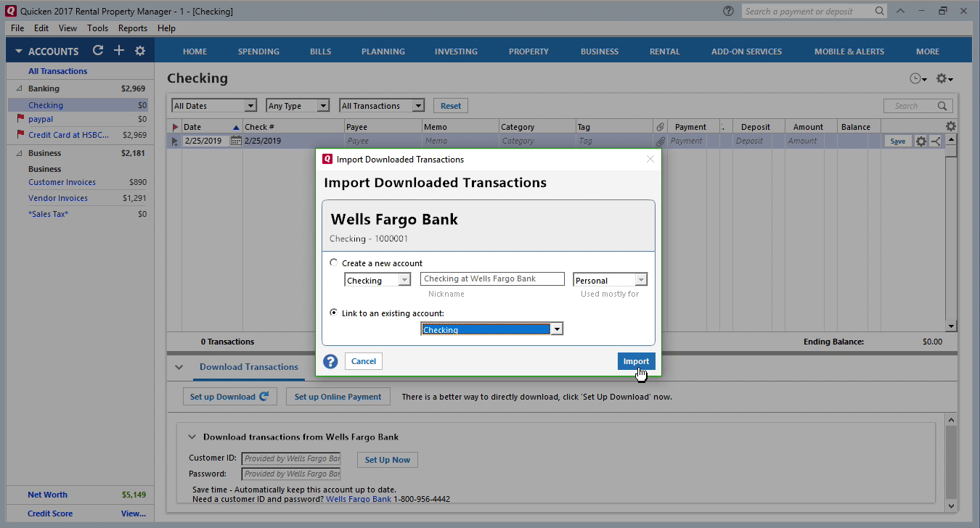The height and width of the screenshot is (528, 980).
Task: Open accounts settings gear in sidebar header
Action: pyautogui.click(x=140, y=51)
